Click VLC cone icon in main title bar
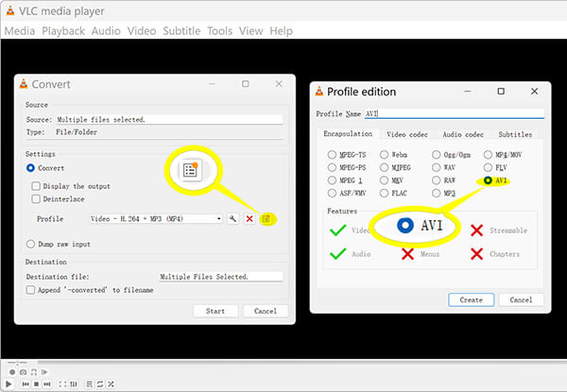The height and width of the screenshot is (392, 567). click(x=10, y=10)
